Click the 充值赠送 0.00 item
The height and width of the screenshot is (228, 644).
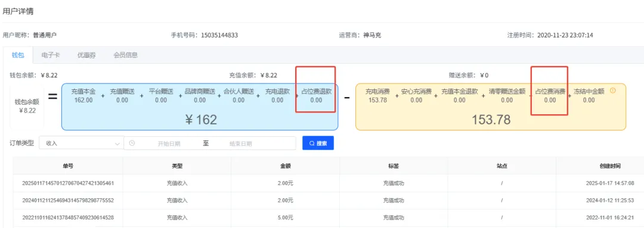point(122,96)
